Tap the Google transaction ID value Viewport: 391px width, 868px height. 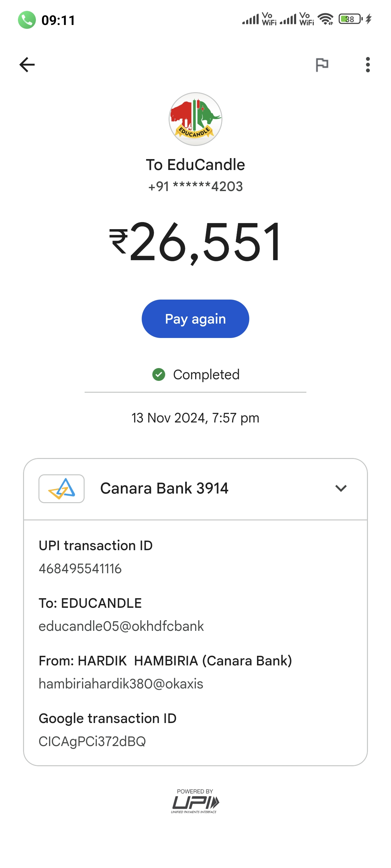click(x=92, y=741)
